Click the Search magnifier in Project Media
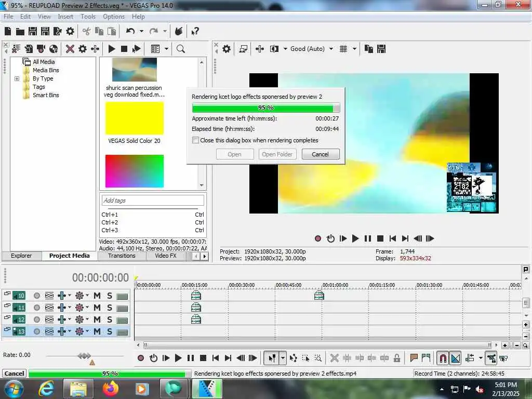This screenshot has height=399, width=532. [181, 49]
